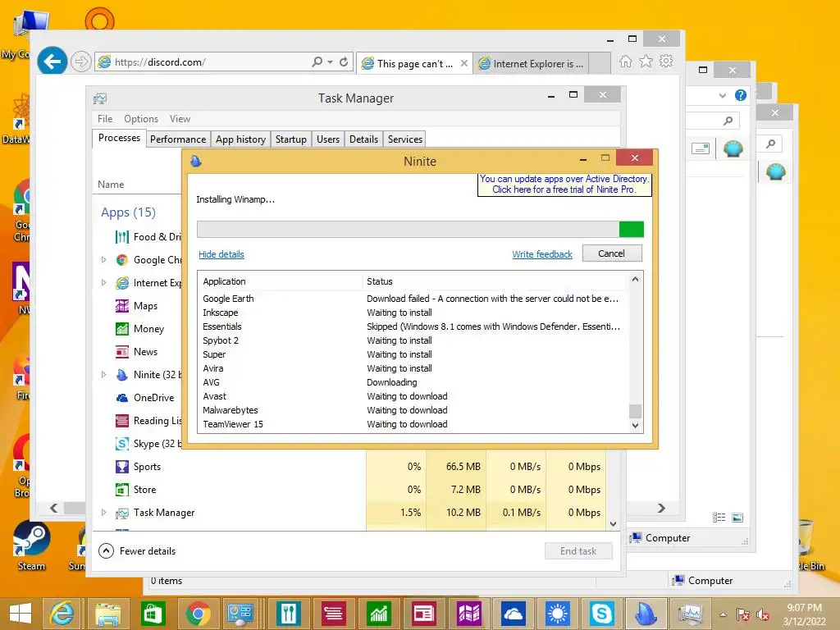840x630 pixels.
Task: Select the Maps app icon in process list
Action: click(122, 306)
